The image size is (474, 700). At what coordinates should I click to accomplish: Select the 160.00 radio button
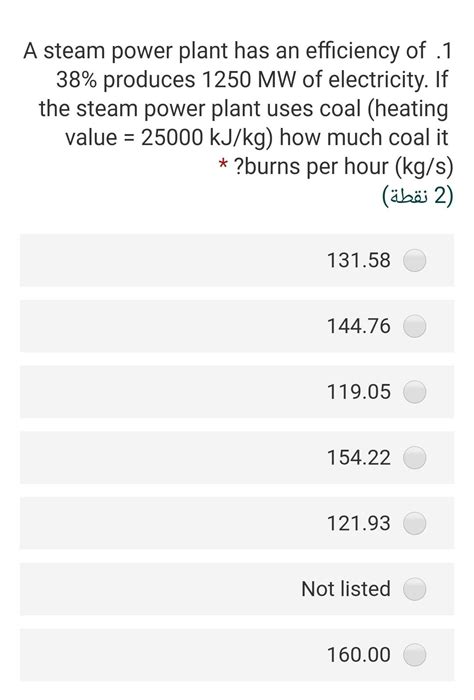(x=415, y=655)
